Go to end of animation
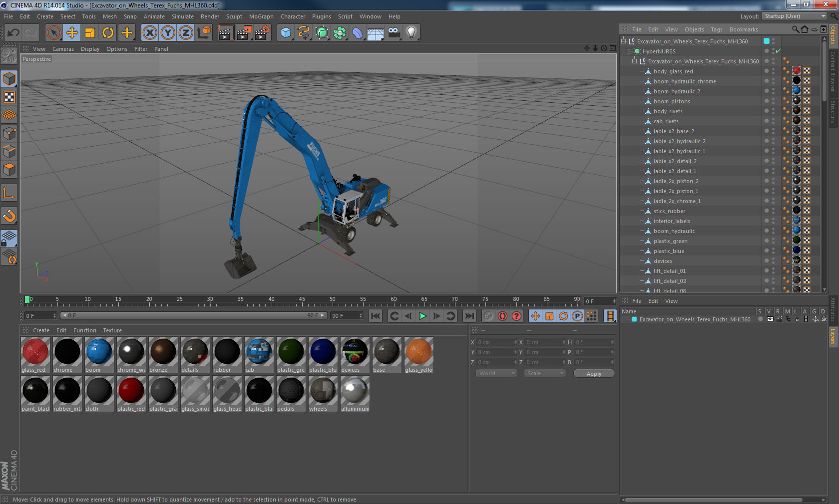Screen dimensions: 839x504 469,316
